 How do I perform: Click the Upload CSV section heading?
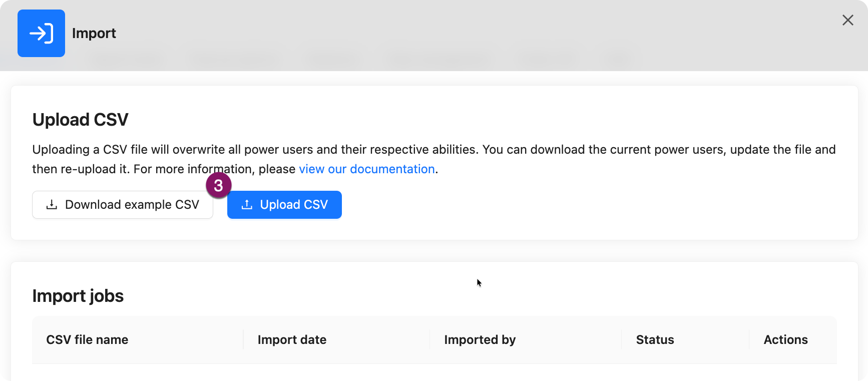click(x=81, y=120)
